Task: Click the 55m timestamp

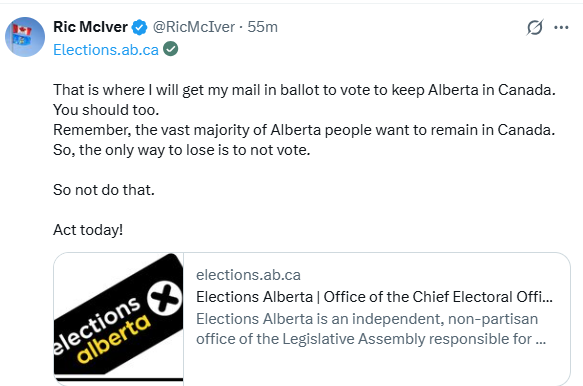Action: point(262,27)
